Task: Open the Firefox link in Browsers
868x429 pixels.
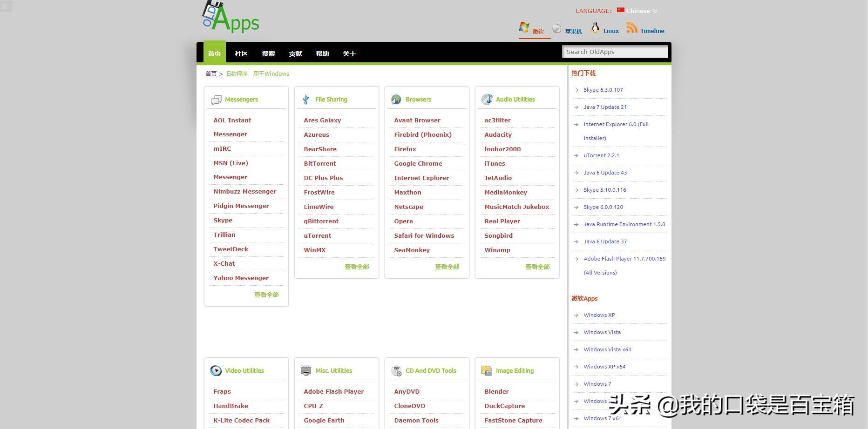Action: 405,149
